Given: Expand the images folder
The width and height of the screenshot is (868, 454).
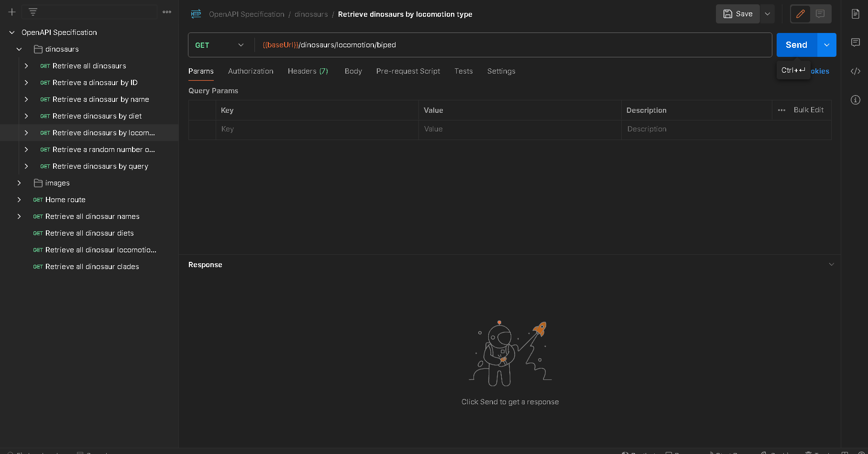Looking at the screenshot, I should (x=19, y=183).
